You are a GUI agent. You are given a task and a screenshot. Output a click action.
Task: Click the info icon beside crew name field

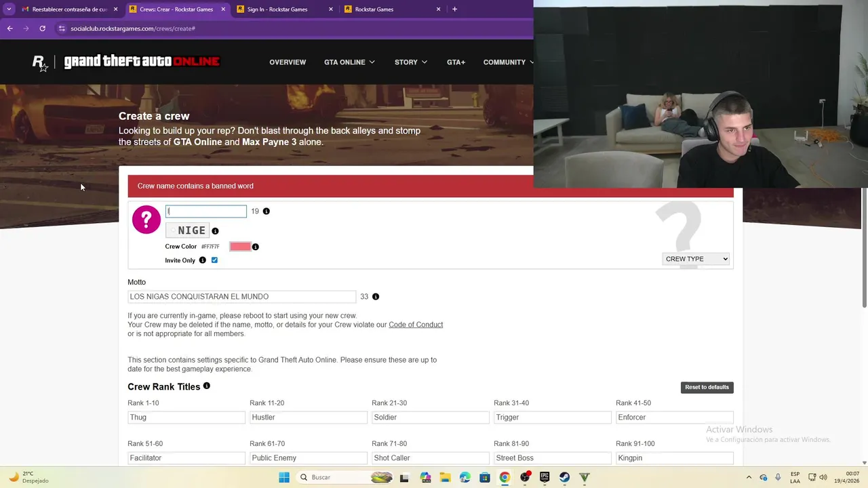coord(266,211)
